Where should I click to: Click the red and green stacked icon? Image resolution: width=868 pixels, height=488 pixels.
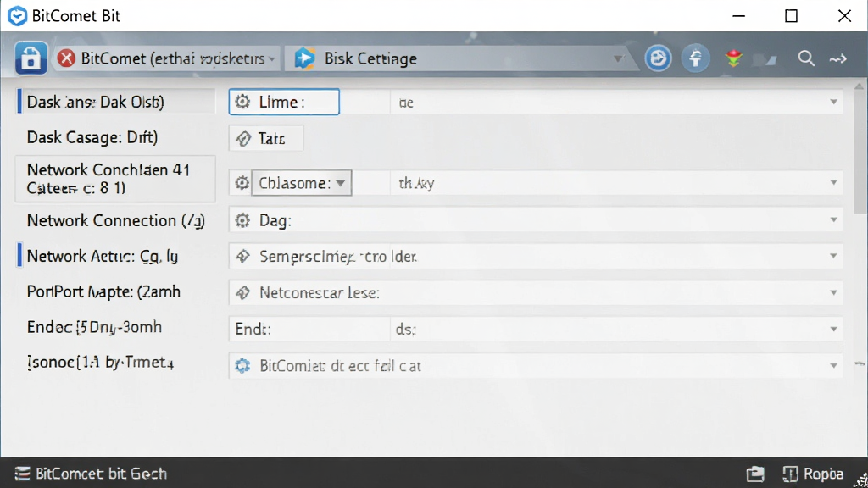click(734, 58)
